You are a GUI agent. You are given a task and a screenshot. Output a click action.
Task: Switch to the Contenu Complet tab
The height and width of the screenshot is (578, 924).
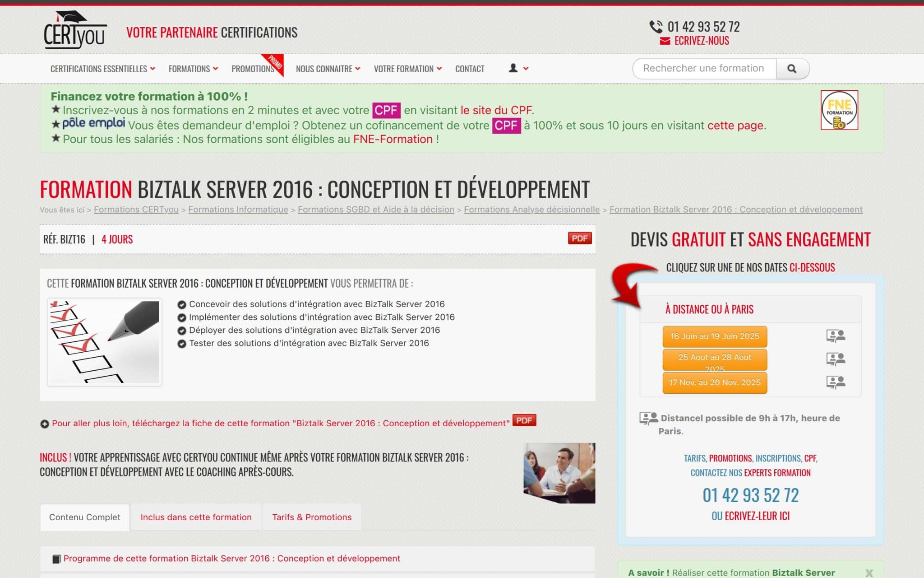(x=85, y=517)
